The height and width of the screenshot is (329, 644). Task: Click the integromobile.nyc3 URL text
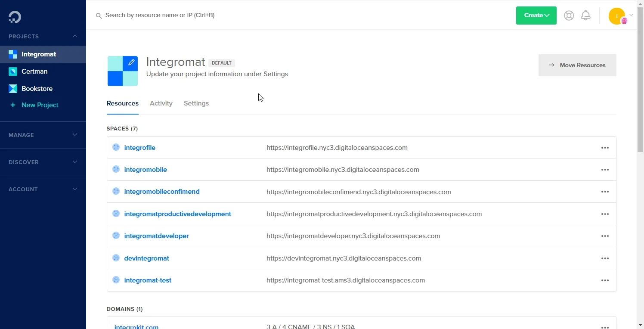(x=343, y=170)
